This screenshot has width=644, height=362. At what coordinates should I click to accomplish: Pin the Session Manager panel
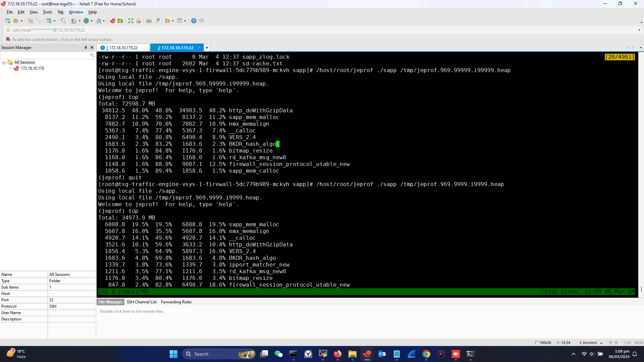[86, 48]
